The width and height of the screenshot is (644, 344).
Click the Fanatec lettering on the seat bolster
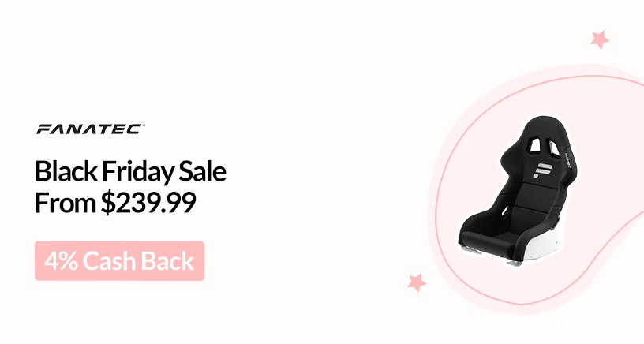pos(567,160)
